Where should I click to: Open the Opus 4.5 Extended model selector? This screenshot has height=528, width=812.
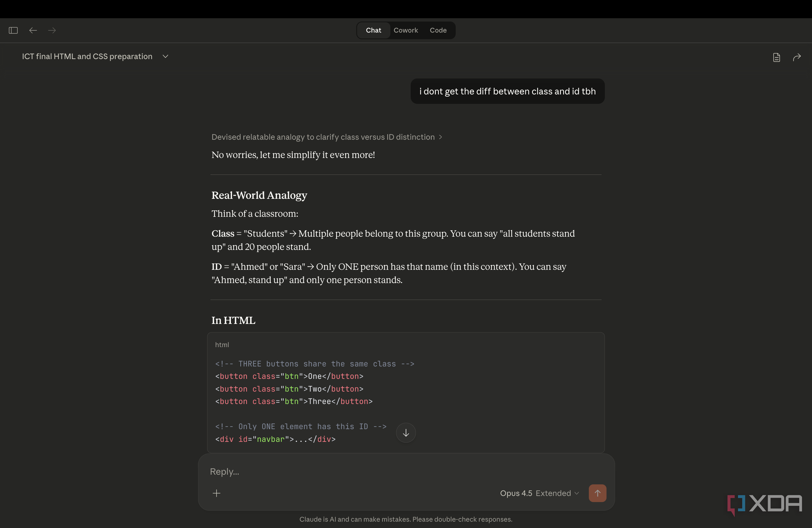click(x=539, y=493)
